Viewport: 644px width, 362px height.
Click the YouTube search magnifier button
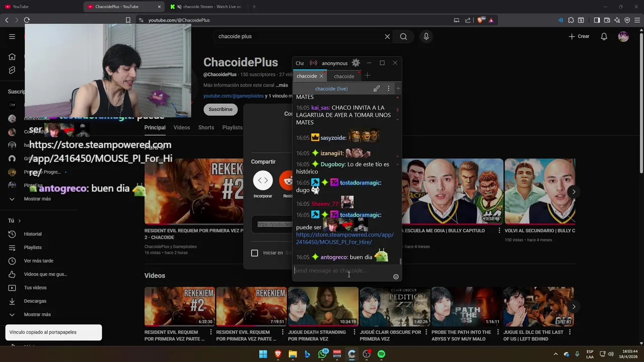[x=404, y=36]
